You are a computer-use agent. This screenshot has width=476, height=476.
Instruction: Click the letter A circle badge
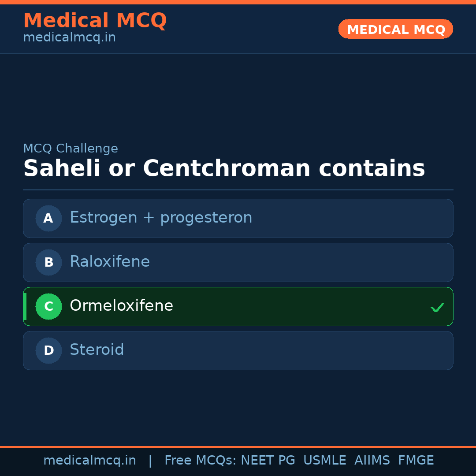point(48,218)
